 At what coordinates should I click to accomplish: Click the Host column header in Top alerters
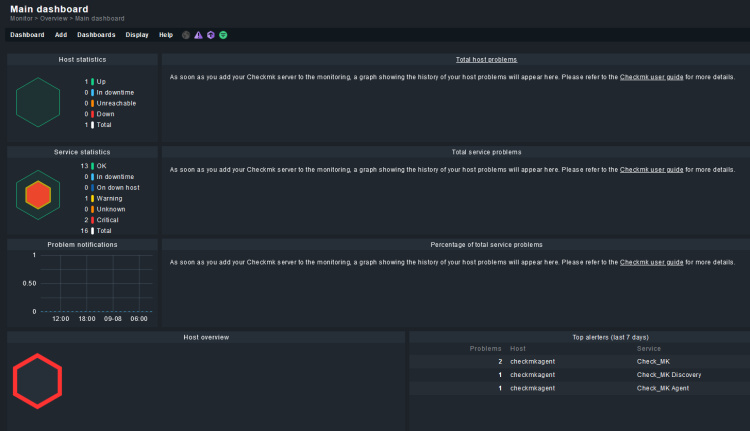click(x=518, y=349)
